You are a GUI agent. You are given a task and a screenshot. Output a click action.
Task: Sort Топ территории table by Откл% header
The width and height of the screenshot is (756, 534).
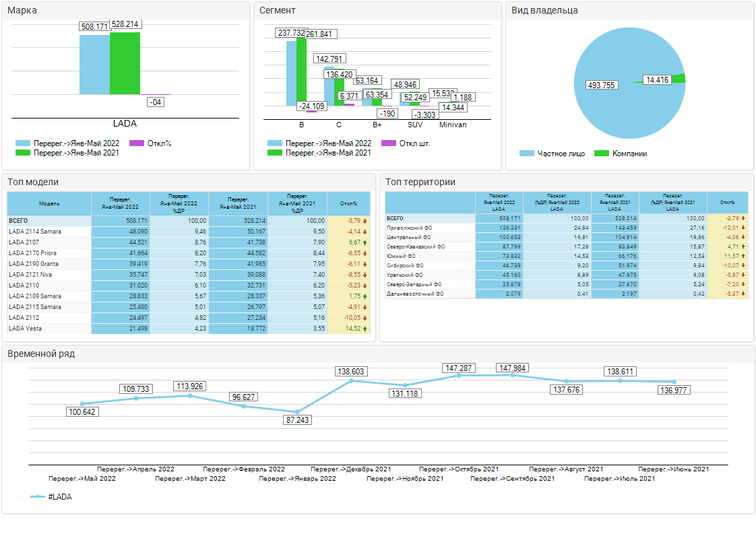[x=727, y=202]
